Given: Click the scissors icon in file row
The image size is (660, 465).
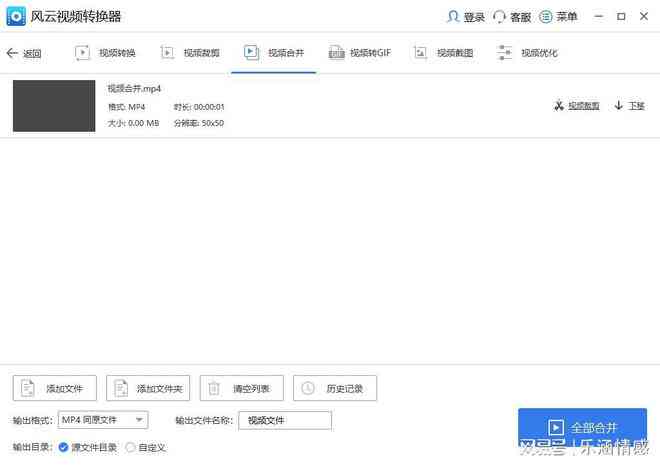Looking at the screenshot, I should tap(559, 106).
